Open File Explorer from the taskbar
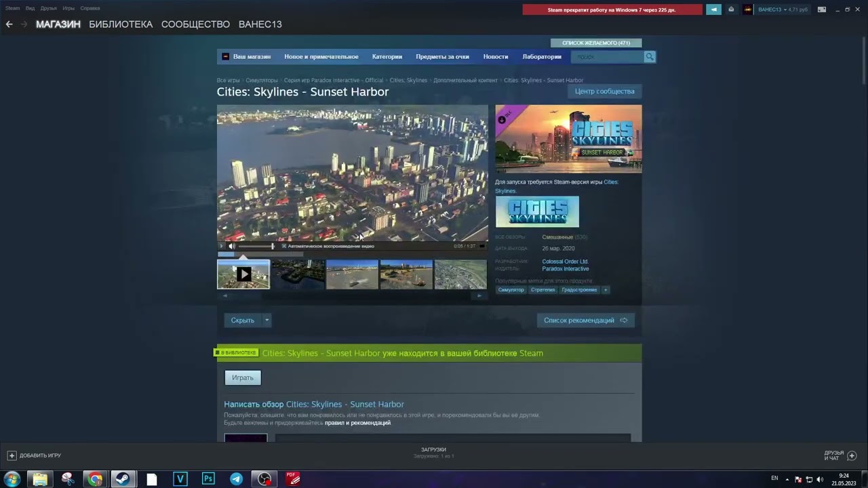The width and height of the screenshot is (868, 488). [40, 479]
